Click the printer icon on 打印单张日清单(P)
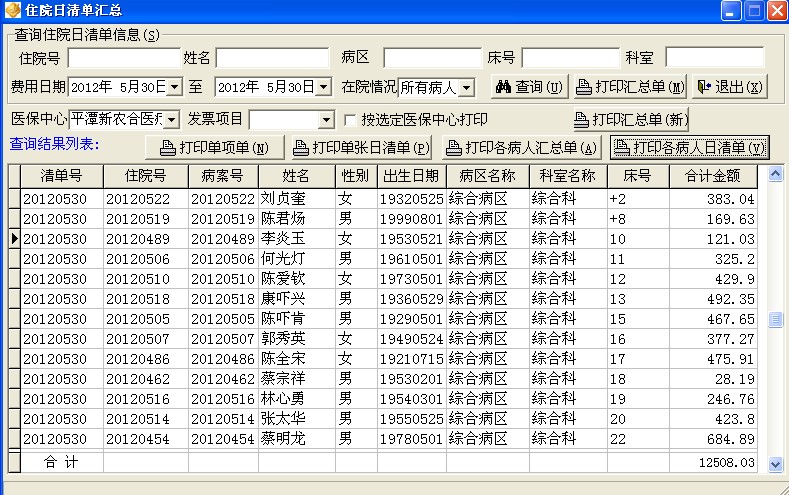The width and height of the screenshot is (789, 495). [x=300, y=148]
